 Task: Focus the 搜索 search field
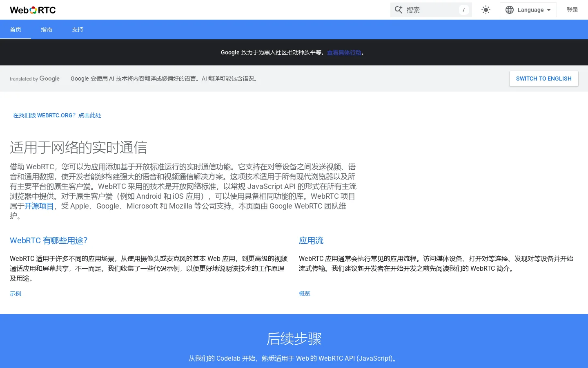click(431, 10)
